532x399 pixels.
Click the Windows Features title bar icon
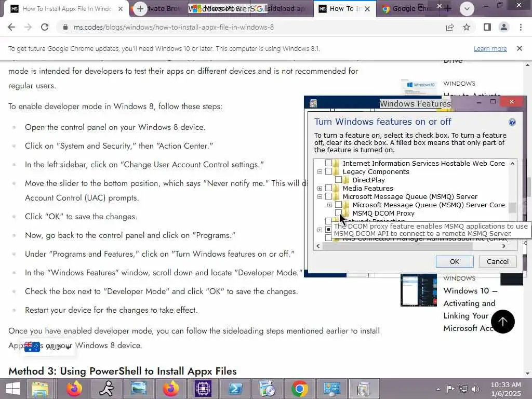click(x=313, y=103)
